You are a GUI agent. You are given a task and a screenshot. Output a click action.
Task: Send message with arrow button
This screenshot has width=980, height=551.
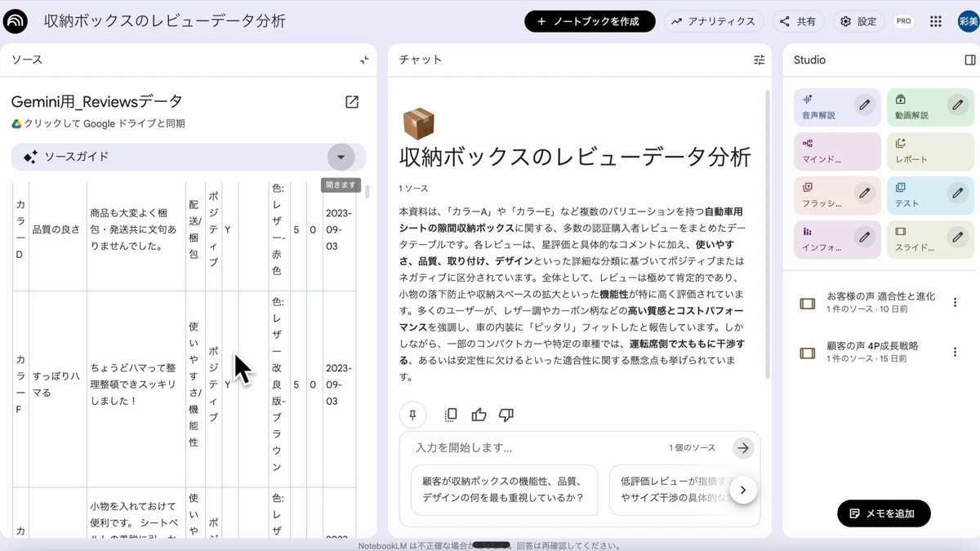point(742,447)
